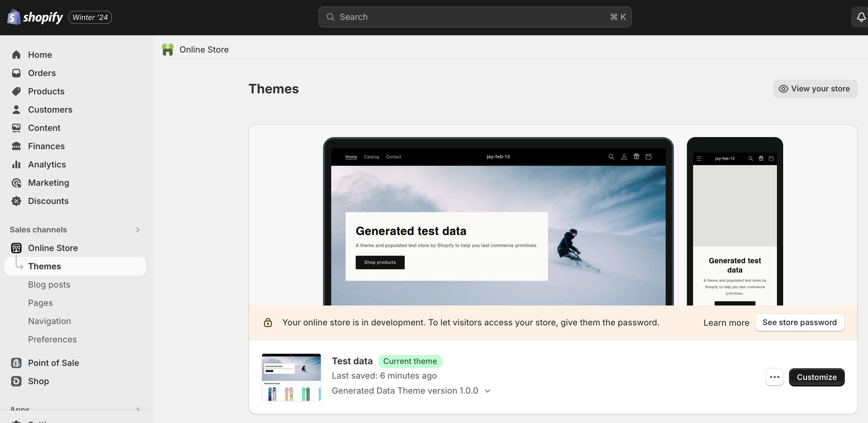The height and width of the screenshot is (423, 868).
Task: Expand the Generated Data Theme version dropdown
Action: (x=487, y=391)
